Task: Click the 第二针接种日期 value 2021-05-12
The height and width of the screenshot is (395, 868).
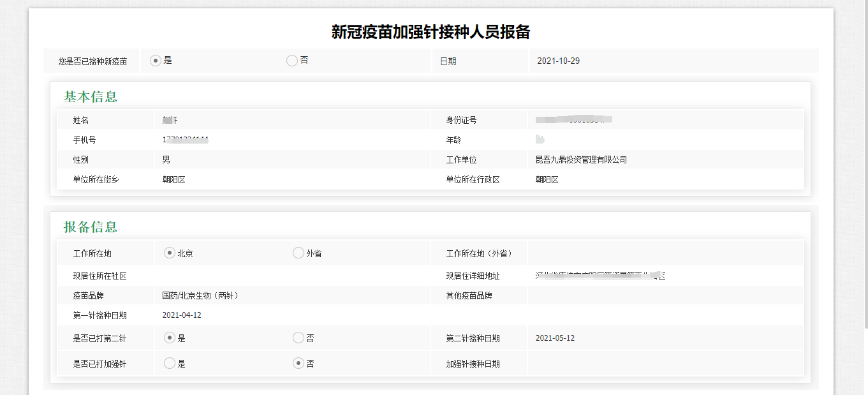Action: point(555,338)
